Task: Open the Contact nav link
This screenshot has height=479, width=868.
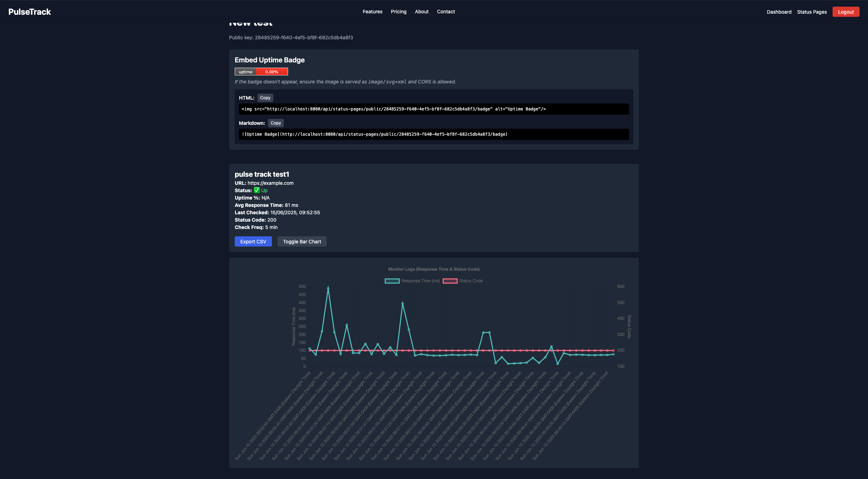Action: click(446, 12)
